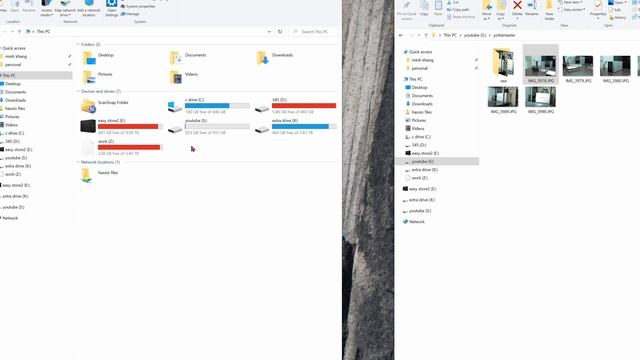Screen dimensions: 640x360
Task: Select the extra drive (K:) tile in Devices and drives
Action: [x=296, y=127]
